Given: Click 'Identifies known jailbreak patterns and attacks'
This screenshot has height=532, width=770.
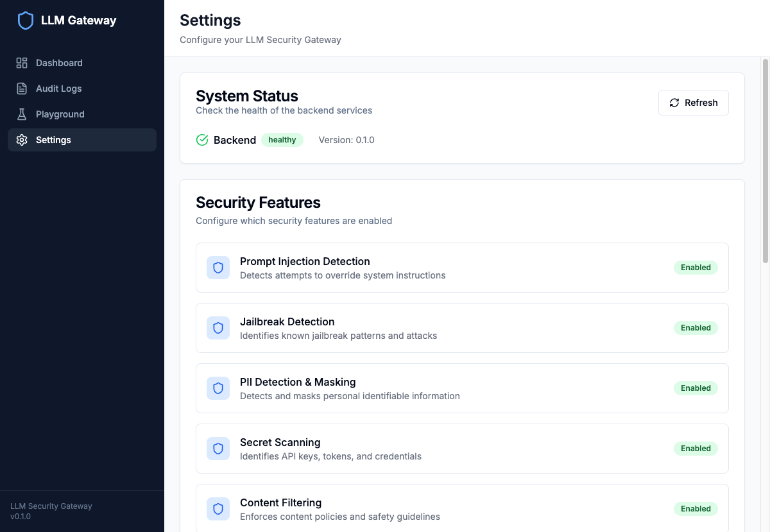Looking at the screenshot, I should coord(339,336).
